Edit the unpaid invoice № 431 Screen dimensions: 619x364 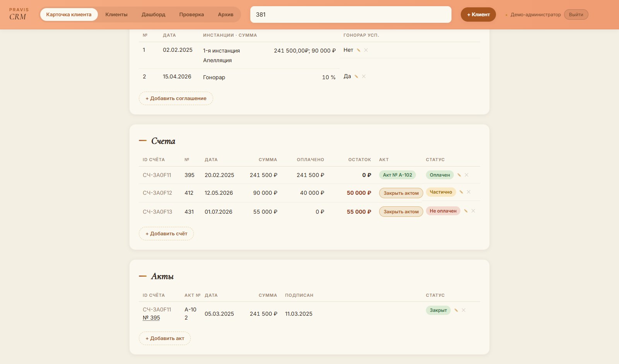pyautogui.click(x=466, y=211)
